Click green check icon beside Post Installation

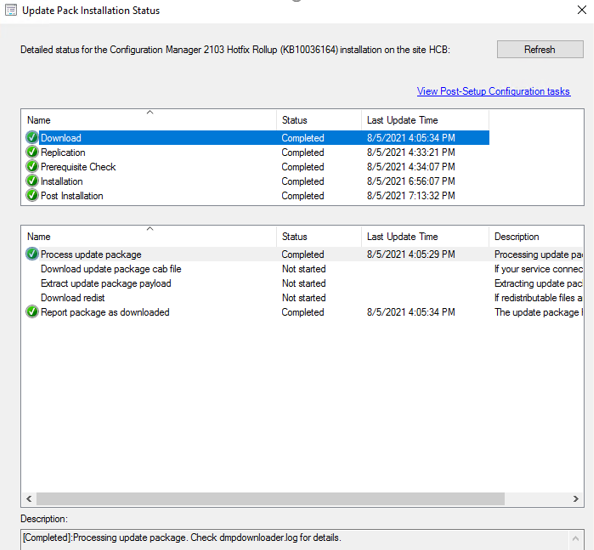pyautogui.click(x=32, y=195)
